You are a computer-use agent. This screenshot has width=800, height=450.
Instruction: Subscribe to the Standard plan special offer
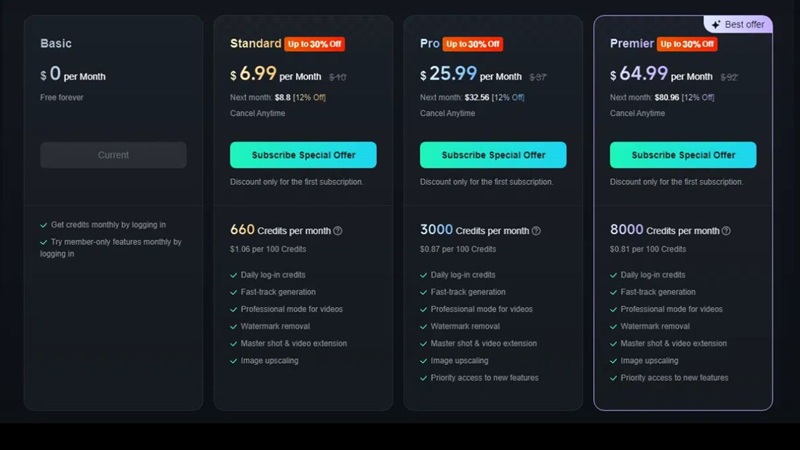click(303, 155)
